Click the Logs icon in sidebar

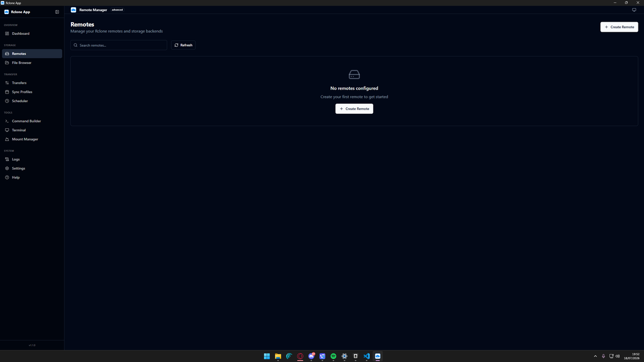[x=7, y=159]
